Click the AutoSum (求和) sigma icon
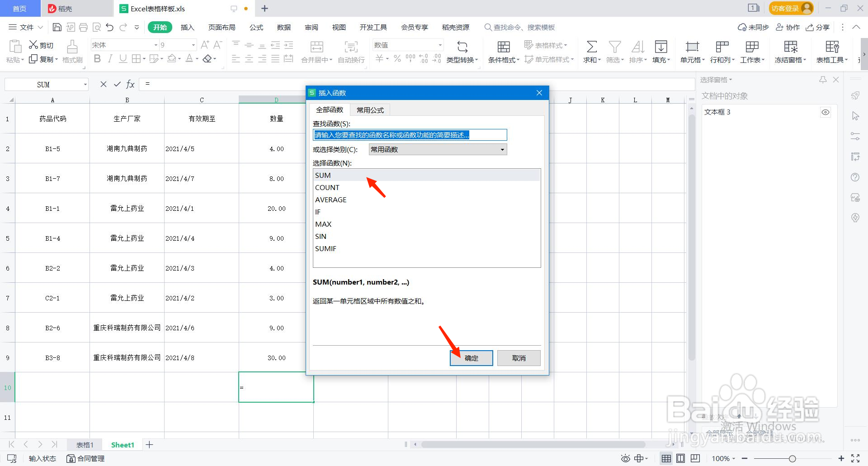The image size is (868, 466). coord(591,47)
